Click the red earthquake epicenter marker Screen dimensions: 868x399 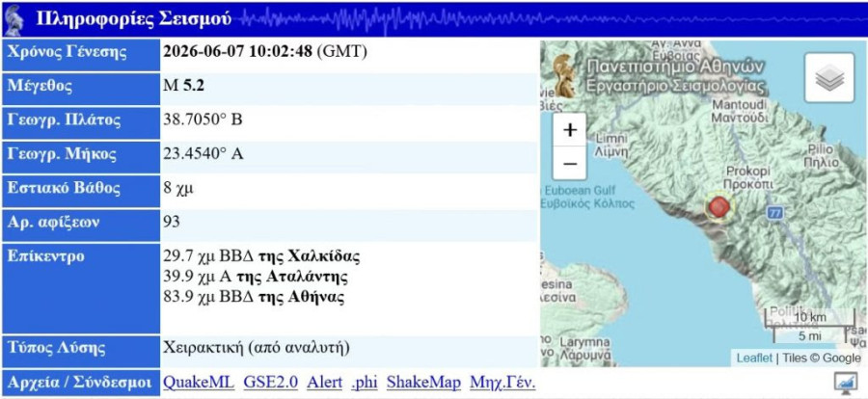tap(719, 207)
